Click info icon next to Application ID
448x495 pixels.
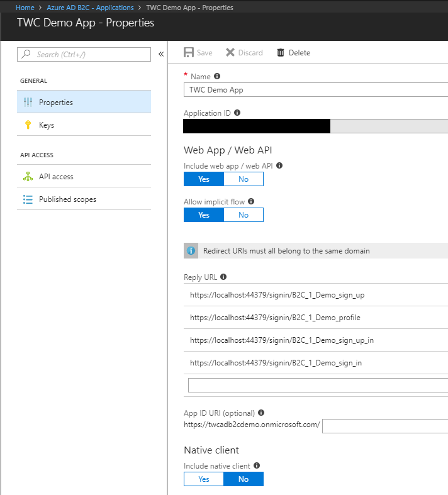[237, 113]
